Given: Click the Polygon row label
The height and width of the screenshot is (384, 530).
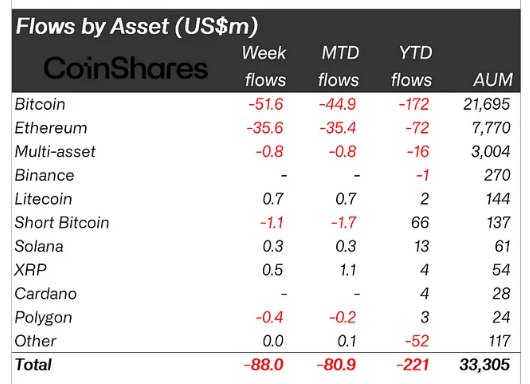Looking at the screenshot, I should [x=43, y=318].
